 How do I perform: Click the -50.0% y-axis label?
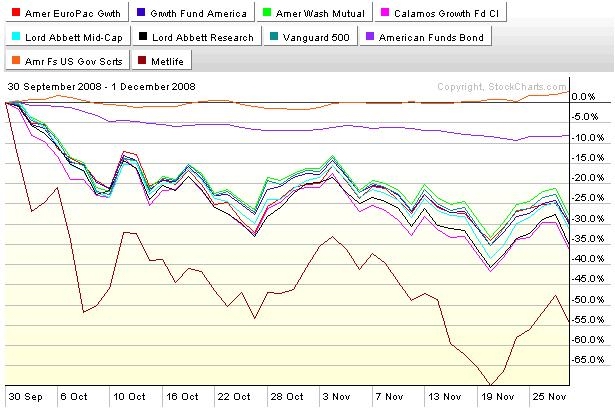588,300
